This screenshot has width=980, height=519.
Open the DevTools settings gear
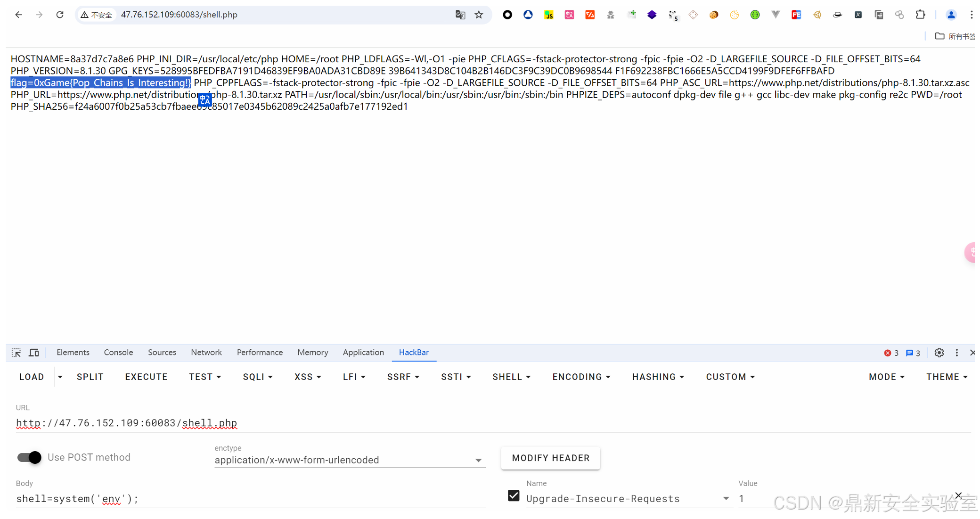click(939, 353)
